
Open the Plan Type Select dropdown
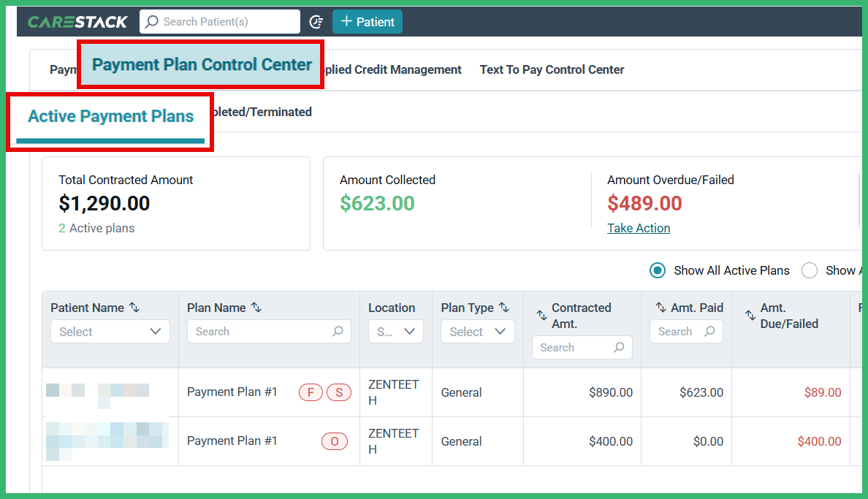(x=477, y=331)
